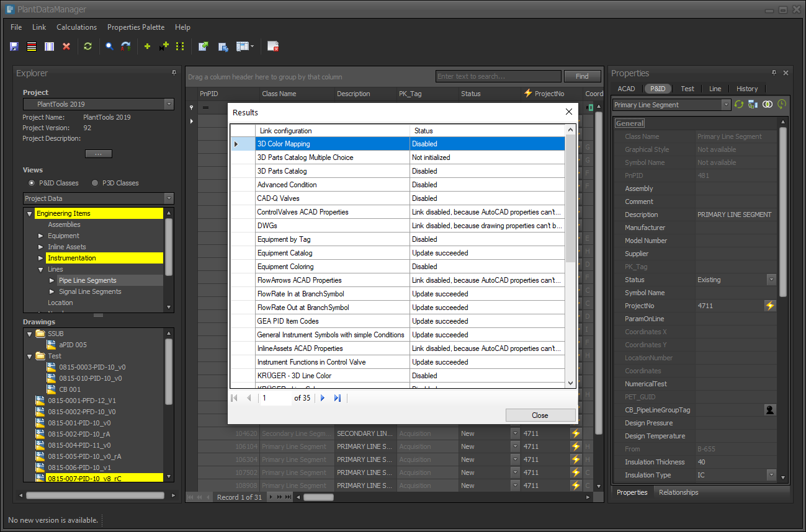Click the document with red X toolbar icon
The image size is (806, 532).
[273, 47]
